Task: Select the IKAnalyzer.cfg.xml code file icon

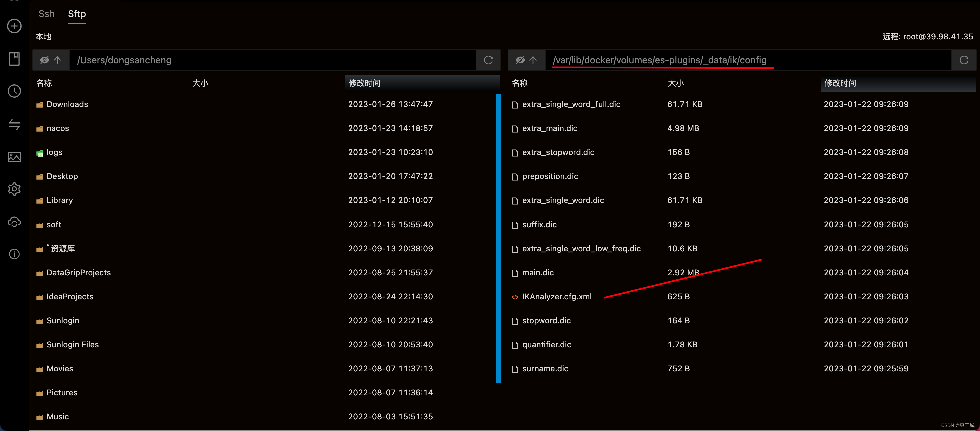Action: pos(515,297)
